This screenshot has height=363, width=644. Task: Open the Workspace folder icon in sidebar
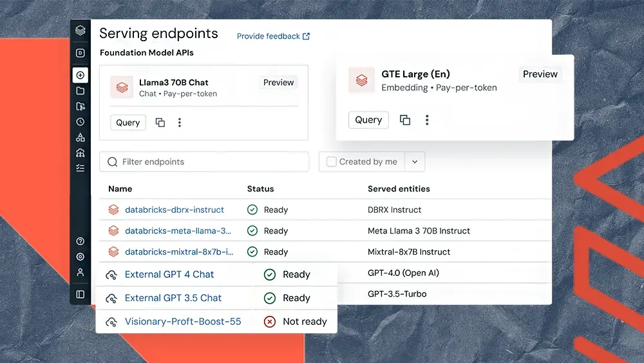(80, 91)
